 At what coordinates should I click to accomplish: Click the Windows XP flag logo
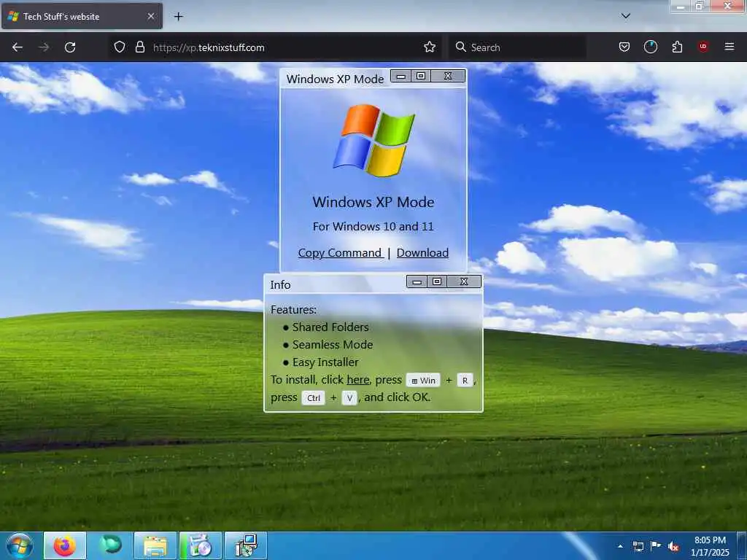click(x=373, y=140)
